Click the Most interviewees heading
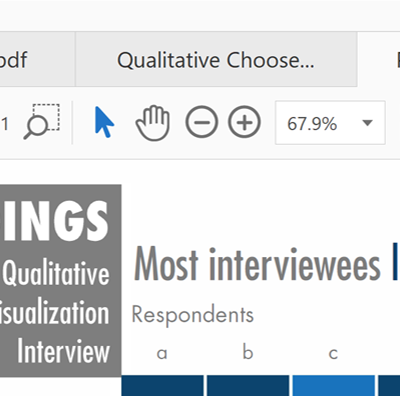Screen dimensions: 400x396 point(257,263)
